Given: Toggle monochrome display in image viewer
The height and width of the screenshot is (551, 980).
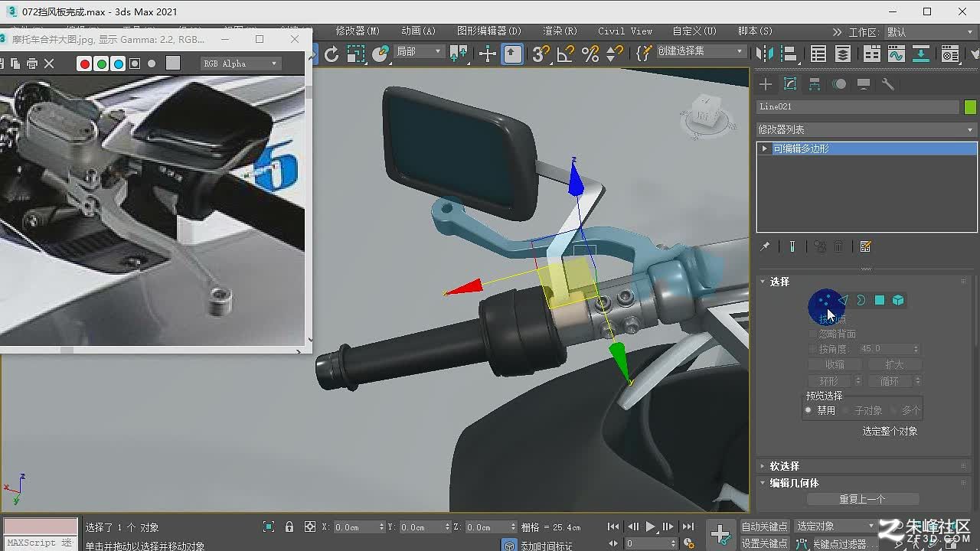Looking at the screenshot, I should [152, 64].
